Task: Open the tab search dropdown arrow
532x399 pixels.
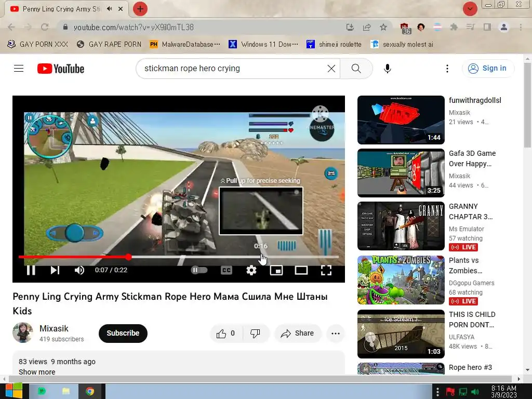Action: click(470, 9)
